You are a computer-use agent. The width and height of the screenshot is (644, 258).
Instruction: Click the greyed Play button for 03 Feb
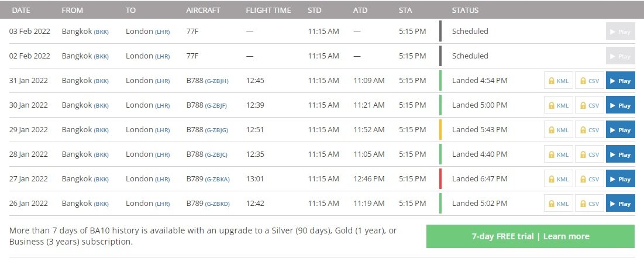[x=620, y=32]
